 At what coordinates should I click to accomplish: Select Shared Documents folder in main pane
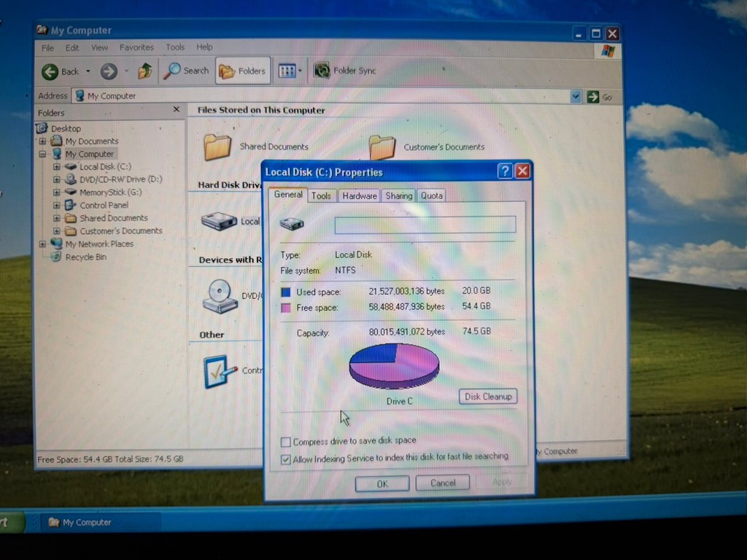coord(217,147)
